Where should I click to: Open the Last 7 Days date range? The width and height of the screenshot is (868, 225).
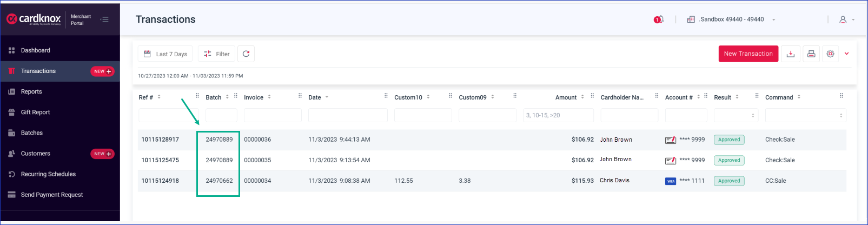[165, 54]
